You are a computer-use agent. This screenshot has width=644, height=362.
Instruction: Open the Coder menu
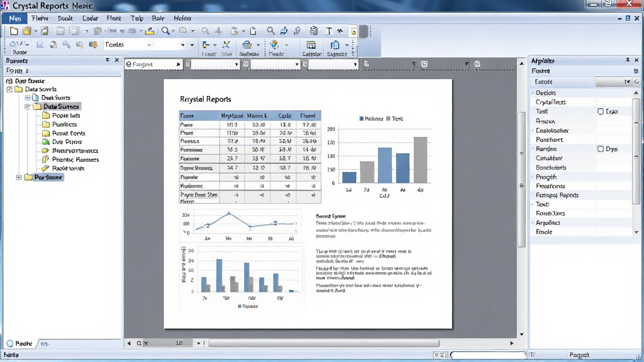click(90, 18)
